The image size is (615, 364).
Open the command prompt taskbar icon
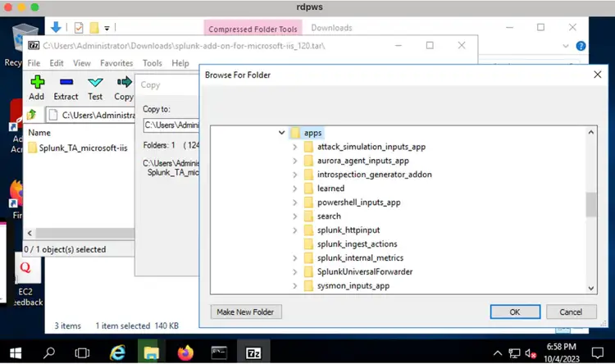(x=219, y=353)
